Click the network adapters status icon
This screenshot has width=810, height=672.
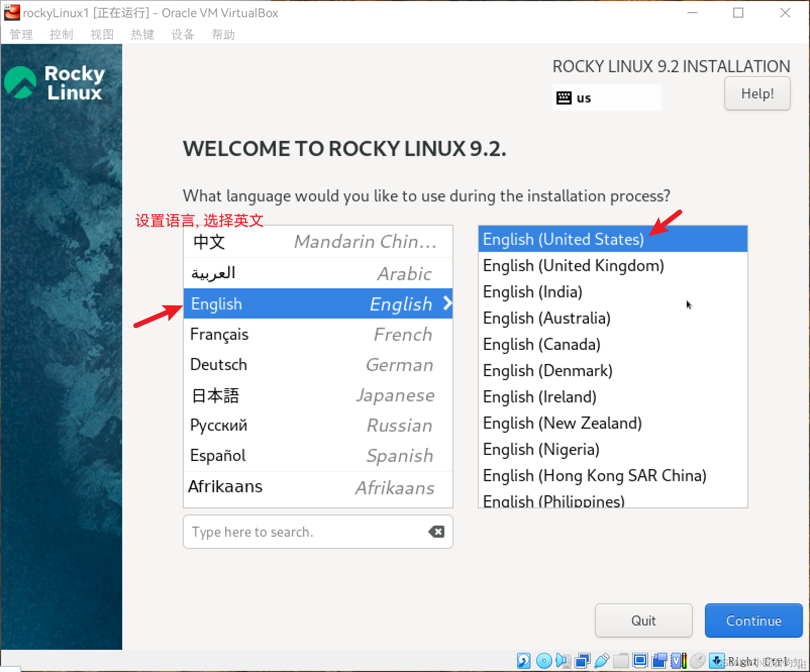coord(583,660)
